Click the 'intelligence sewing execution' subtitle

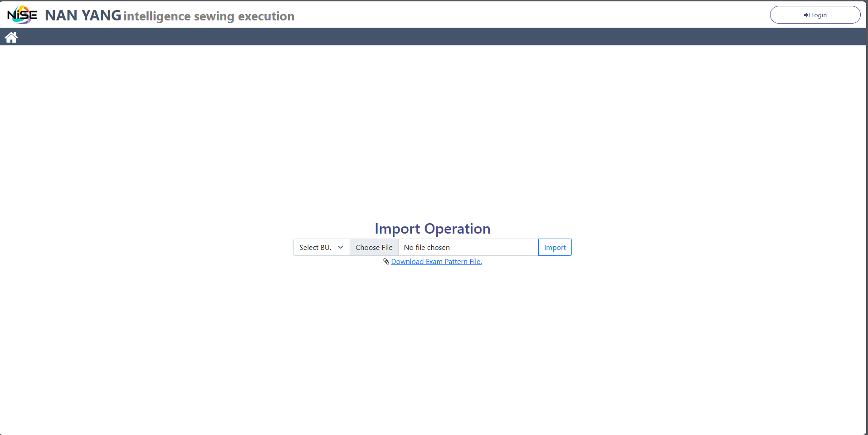coord(209,16)
